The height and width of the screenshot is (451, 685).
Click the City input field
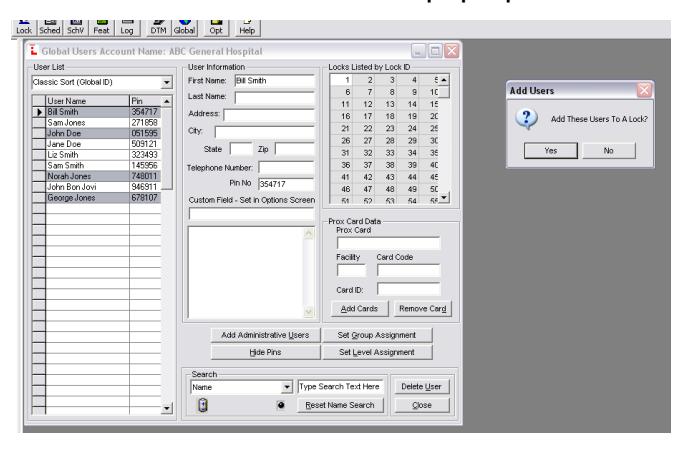264,132
